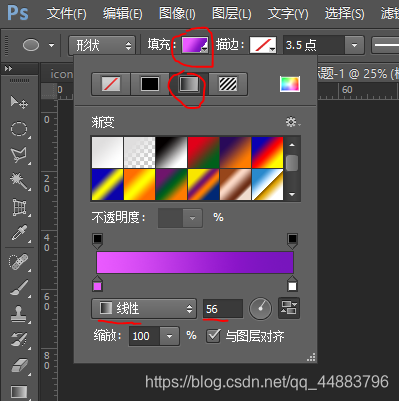Open the Select menu
Image resolution: width=399 pixels, height=401 pixels.
point(345,14)
